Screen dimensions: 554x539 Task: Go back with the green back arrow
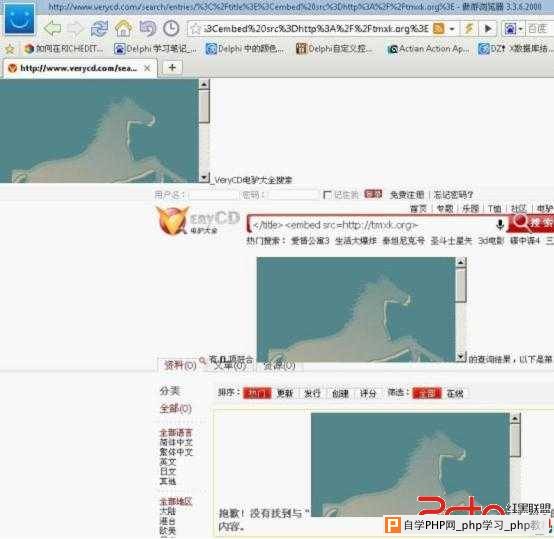(x=52, y=28)
